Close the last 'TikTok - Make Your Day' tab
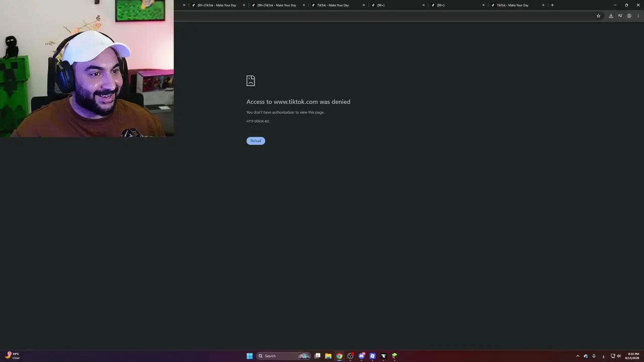Image resolution: width=644 pixels, height=362 pixels. pos(543,5)
